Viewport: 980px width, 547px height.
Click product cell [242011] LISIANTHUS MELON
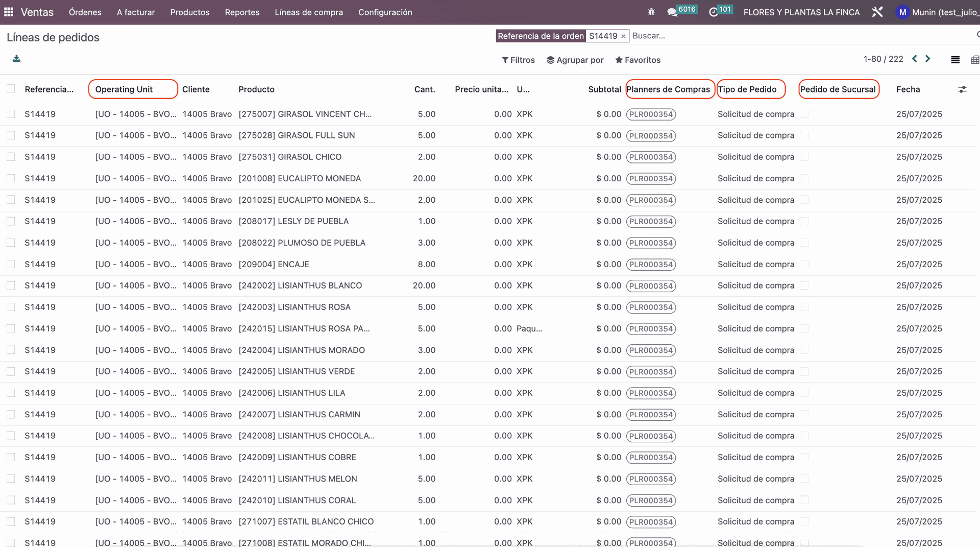(x=298, y=479)
